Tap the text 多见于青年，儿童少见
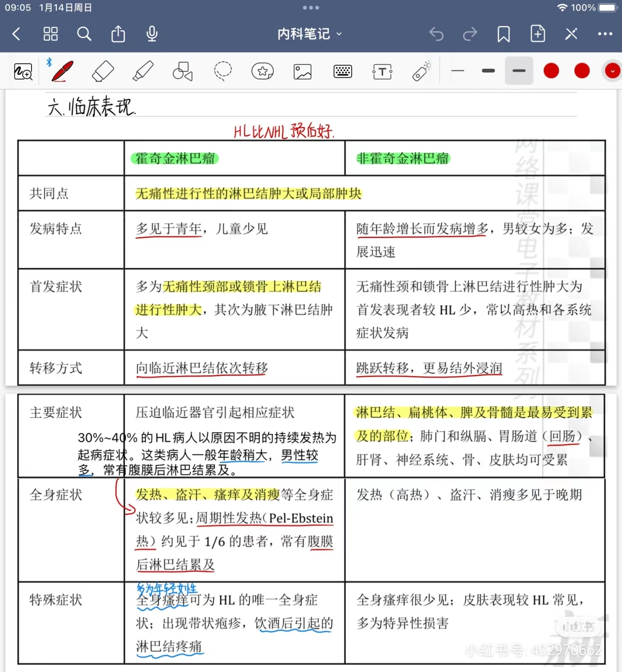The image size is (622, 672). click(x=202, y=228)
